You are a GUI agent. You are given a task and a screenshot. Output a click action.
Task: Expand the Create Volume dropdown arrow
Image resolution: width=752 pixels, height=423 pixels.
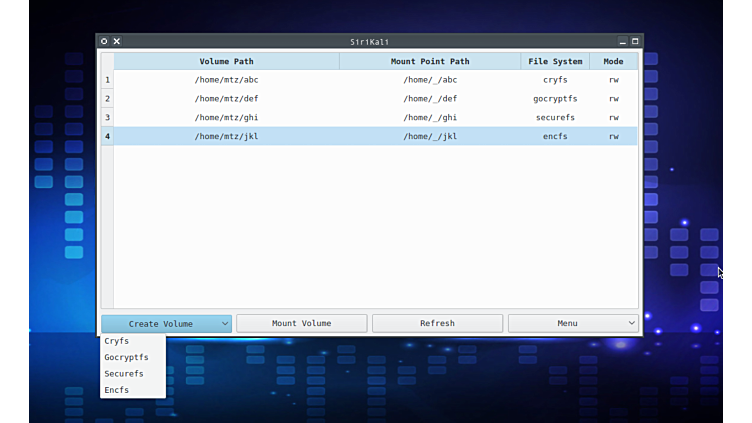click(225, 324)
